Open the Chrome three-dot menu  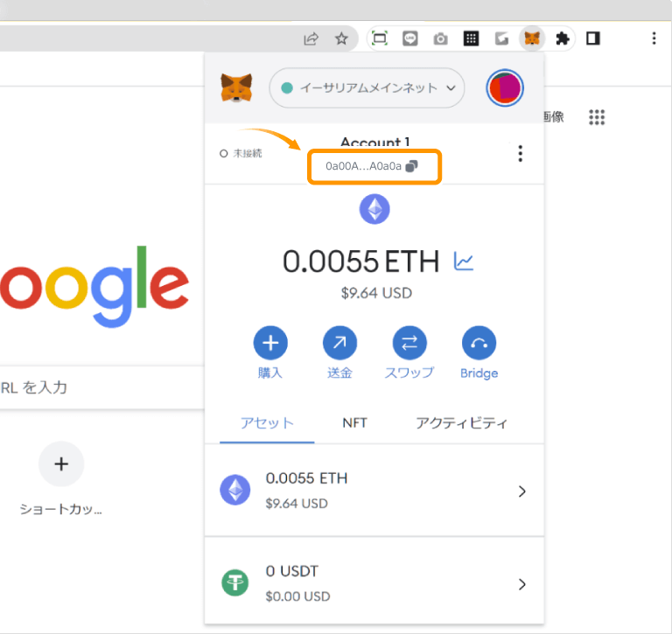(x=654, y=38)
